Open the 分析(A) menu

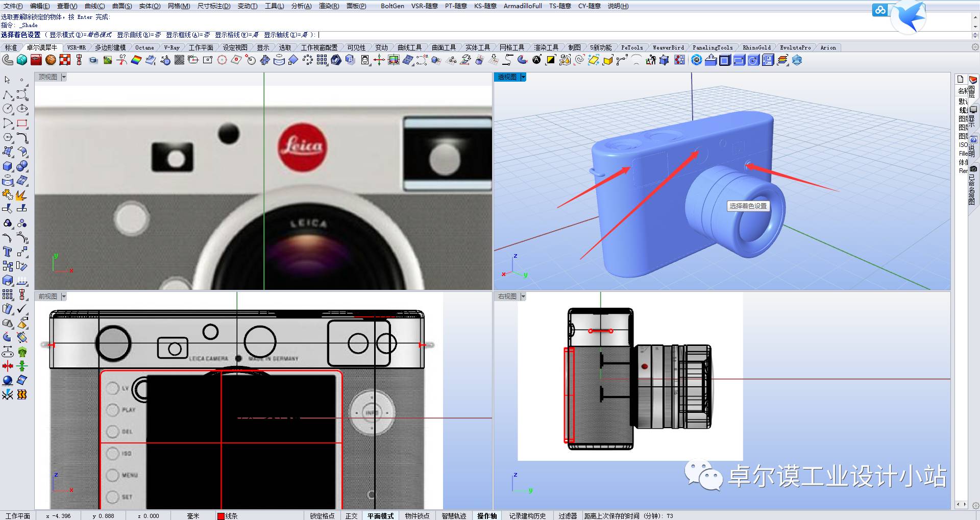tap(301, 6)
